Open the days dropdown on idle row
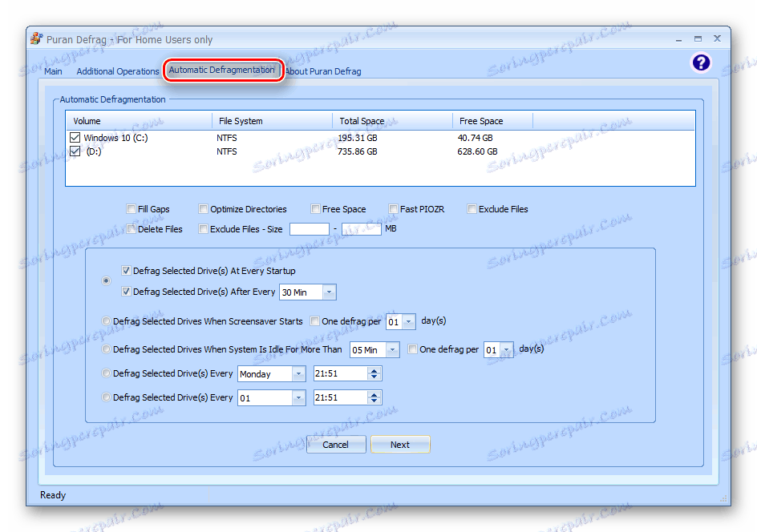This screenshot has height=532, width=757. [507, 349]
